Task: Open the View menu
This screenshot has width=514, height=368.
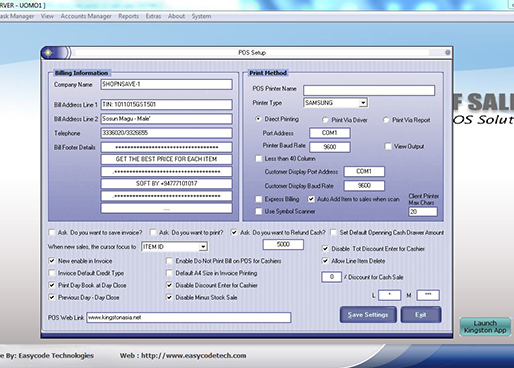Action: point(47,16)
